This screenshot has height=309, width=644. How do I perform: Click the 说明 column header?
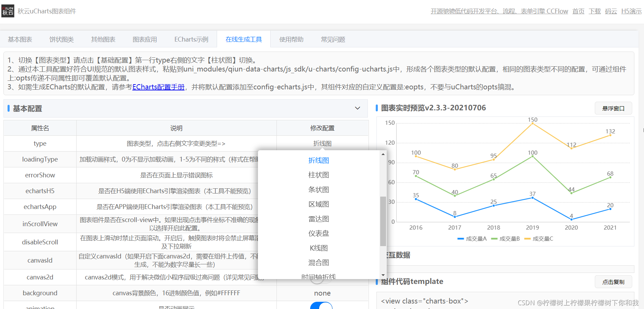pos(176,128)
